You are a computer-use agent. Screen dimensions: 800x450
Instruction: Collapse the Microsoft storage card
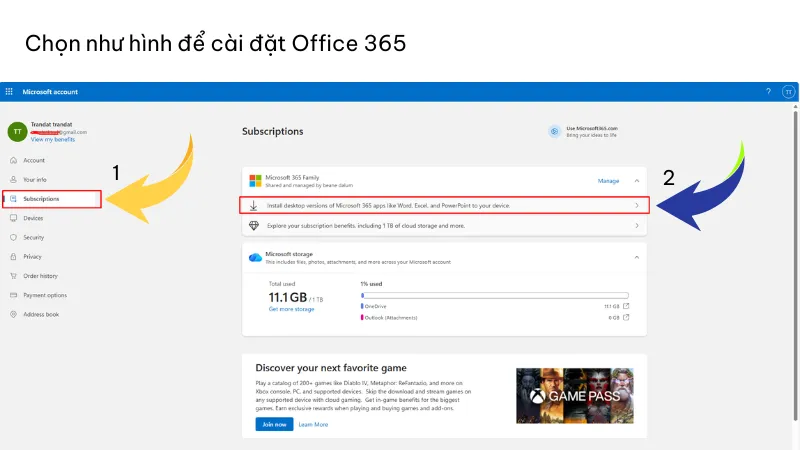click(x=637, y=257)
